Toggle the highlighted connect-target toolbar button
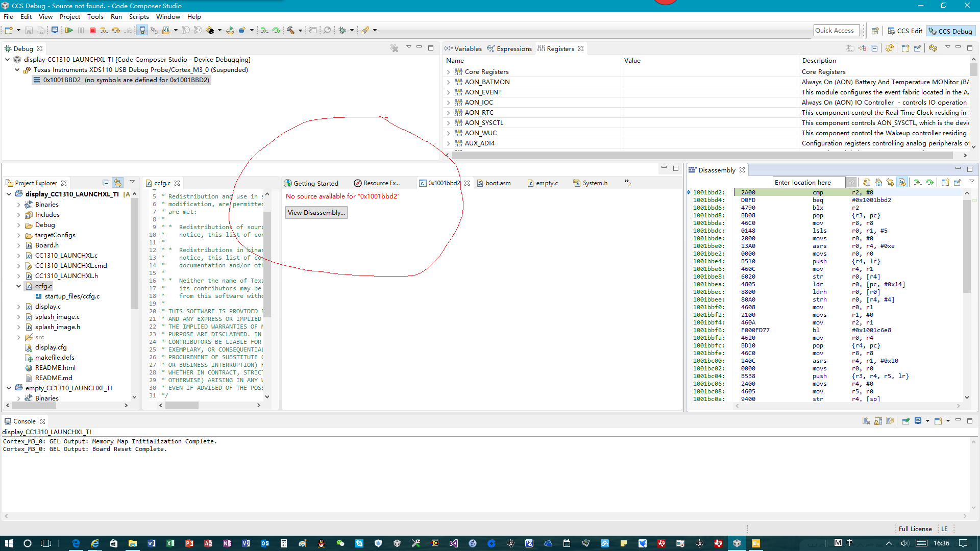Screen dimensions: 980x551 142,31
